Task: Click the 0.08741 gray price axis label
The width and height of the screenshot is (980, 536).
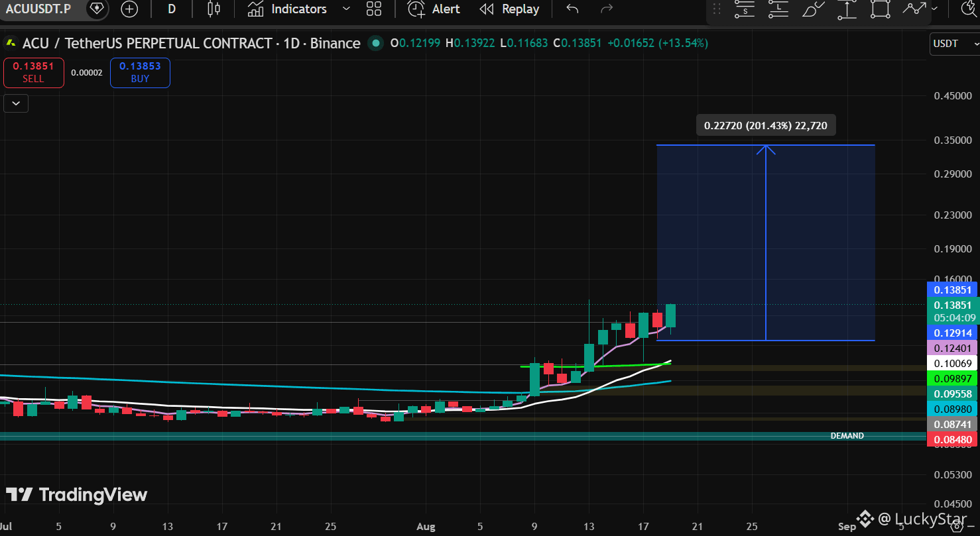Action: tap(953, 425)
